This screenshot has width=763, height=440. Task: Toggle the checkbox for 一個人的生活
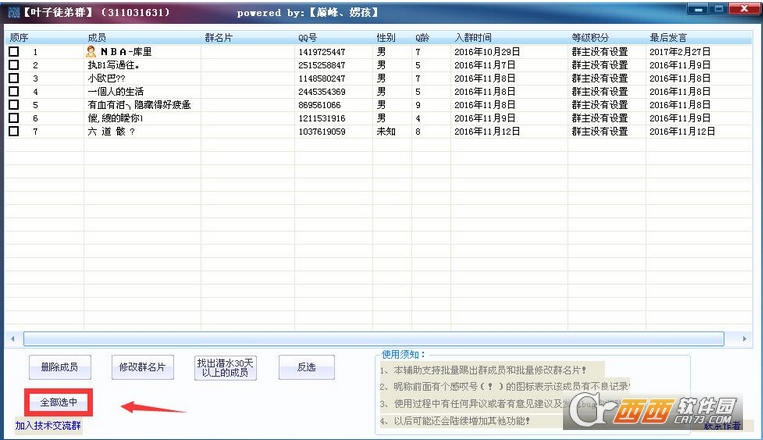click(14, 91)
